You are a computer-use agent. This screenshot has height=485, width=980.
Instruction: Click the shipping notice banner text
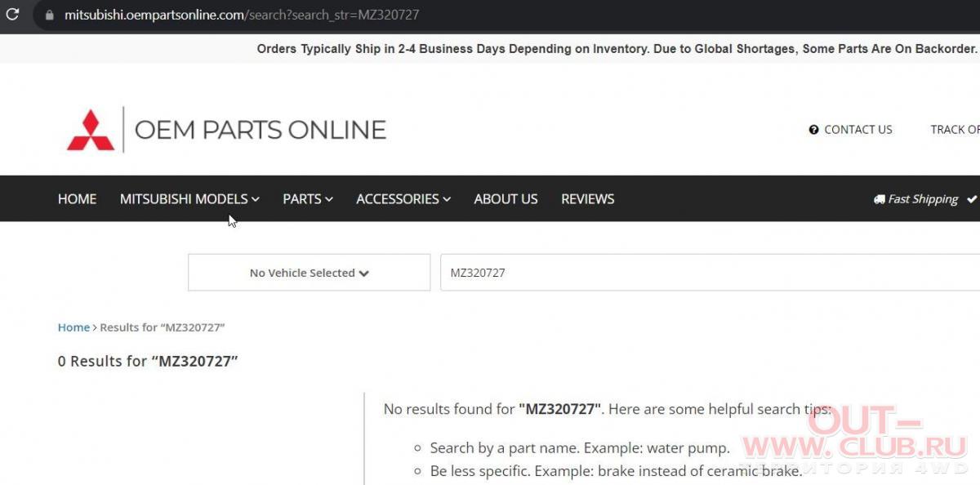click(x=617, y=49)
